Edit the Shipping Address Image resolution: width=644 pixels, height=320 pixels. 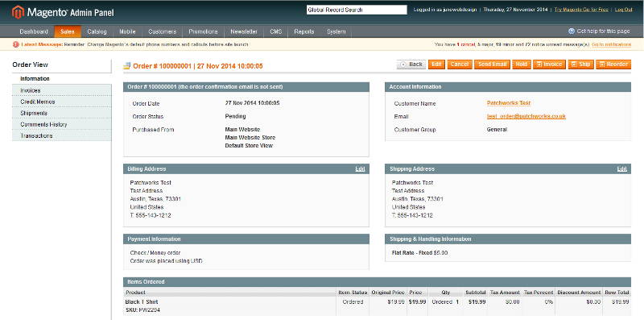pos(621,169)
